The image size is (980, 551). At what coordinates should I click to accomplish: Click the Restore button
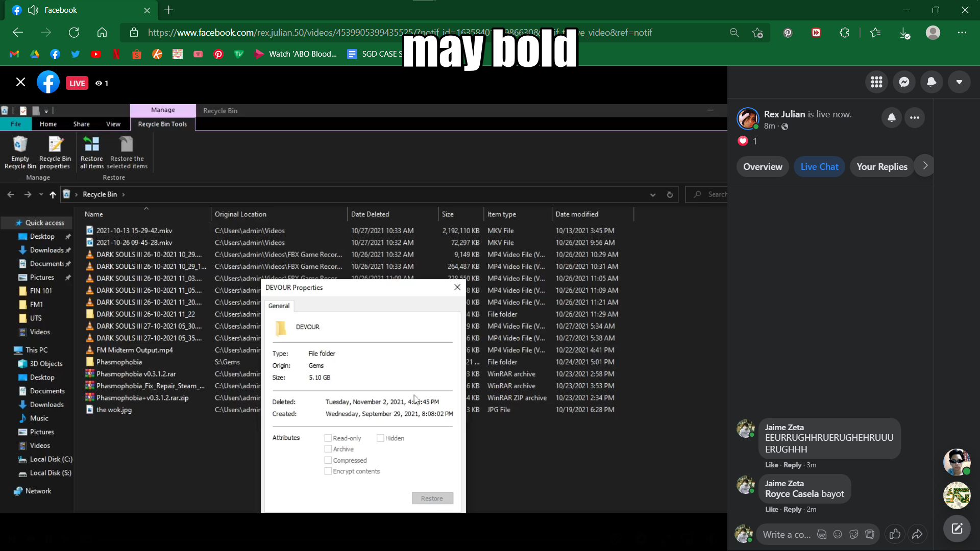click(432, 498)
